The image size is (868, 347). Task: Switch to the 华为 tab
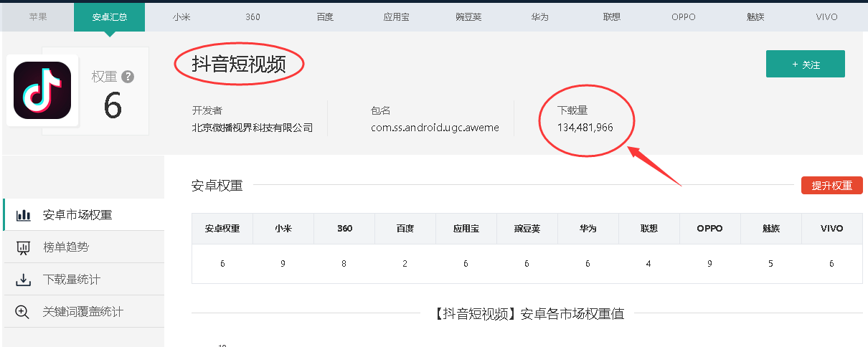[540, 17]
